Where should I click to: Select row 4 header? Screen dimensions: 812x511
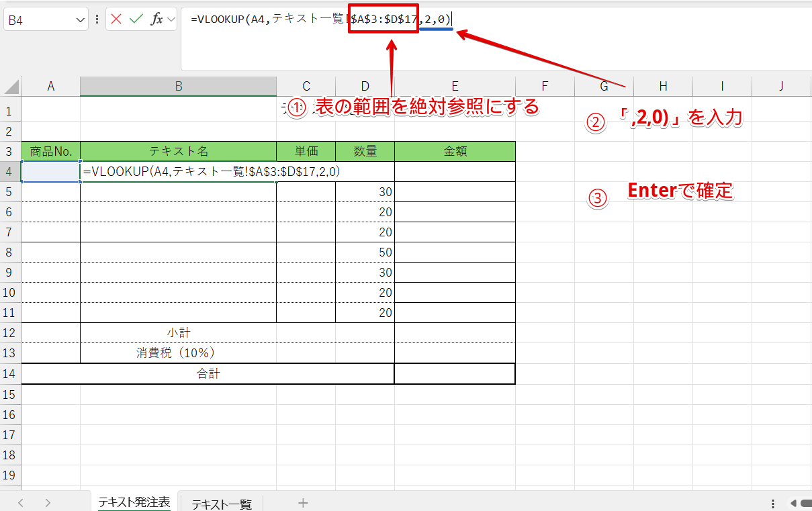[x=10, y=171]
